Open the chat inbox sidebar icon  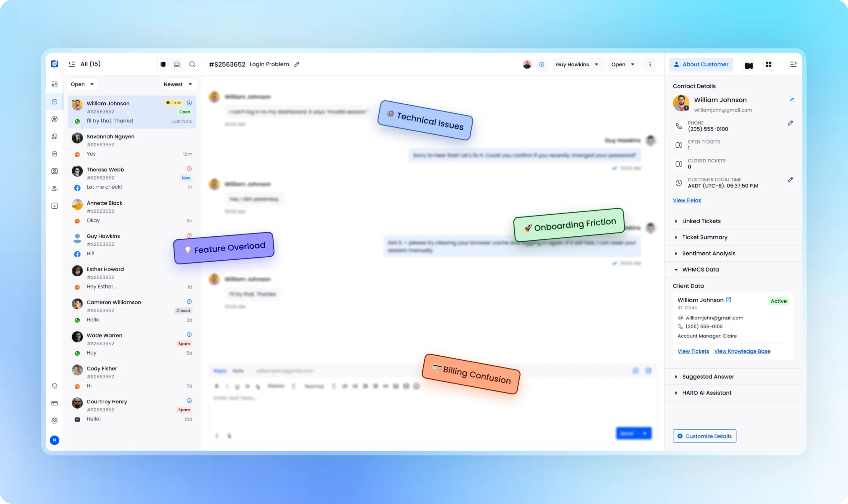point(54,102)
